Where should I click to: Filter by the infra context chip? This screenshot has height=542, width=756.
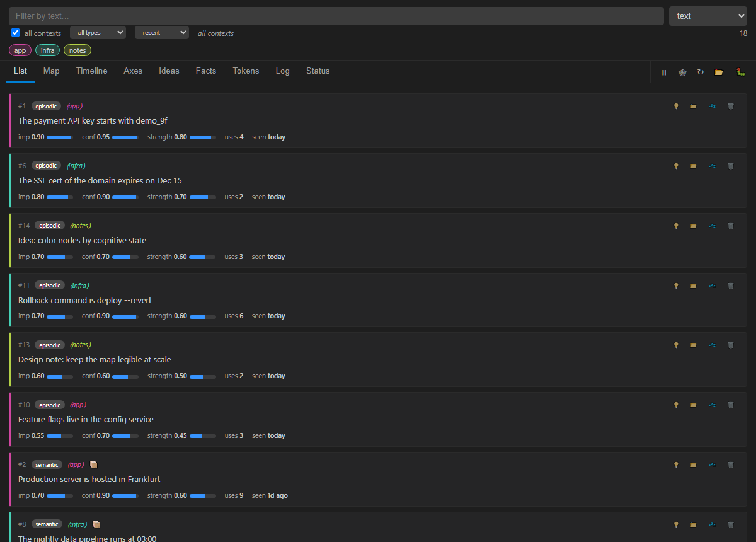pos(48,50)
